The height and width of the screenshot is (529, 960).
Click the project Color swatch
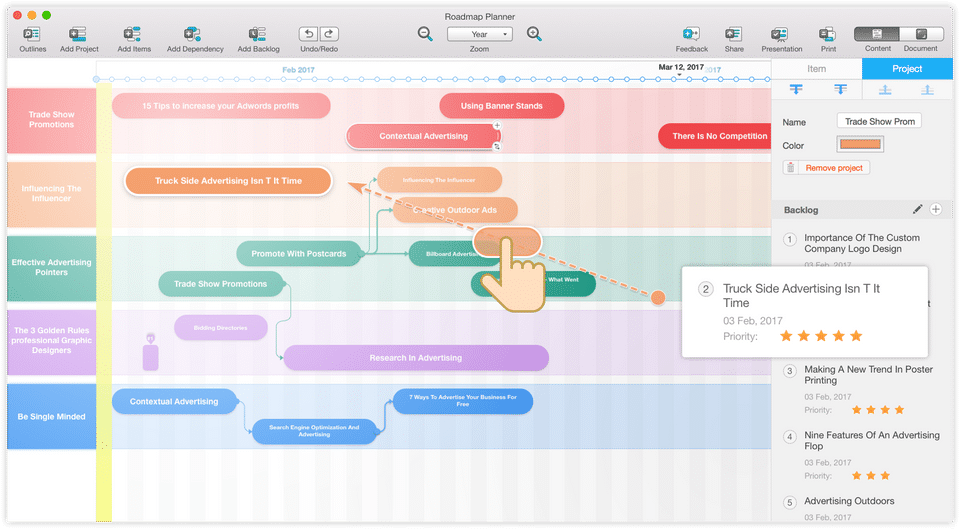click(860, 144)
